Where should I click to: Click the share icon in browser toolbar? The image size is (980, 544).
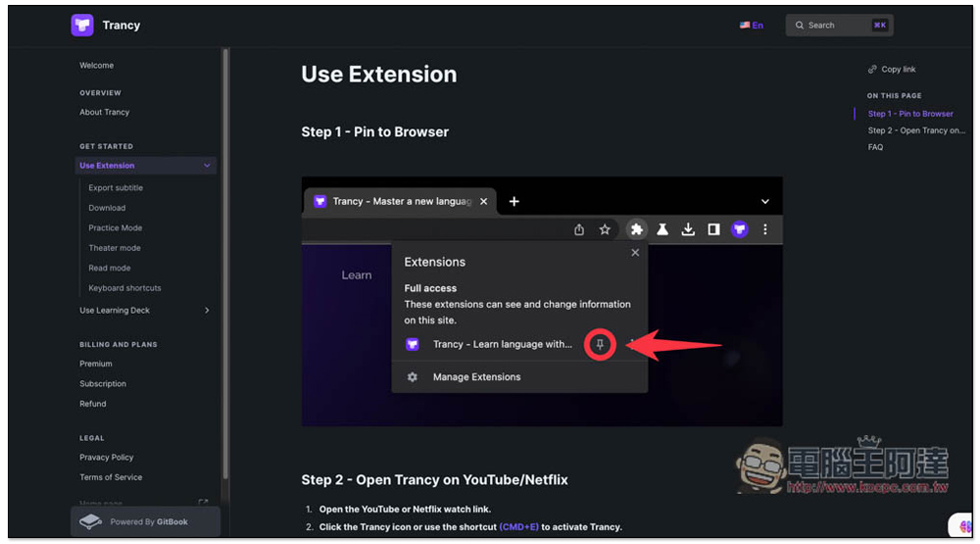coord(579,229)
